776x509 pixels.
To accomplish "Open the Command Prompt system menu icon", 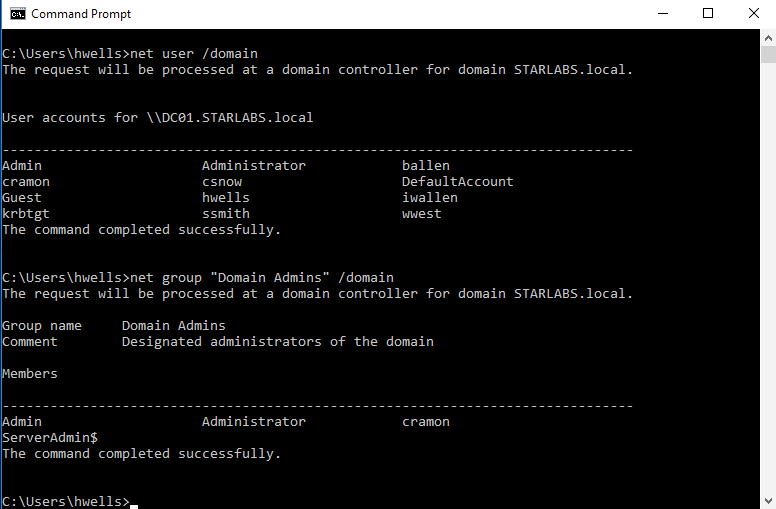I will tap(16, 14).
